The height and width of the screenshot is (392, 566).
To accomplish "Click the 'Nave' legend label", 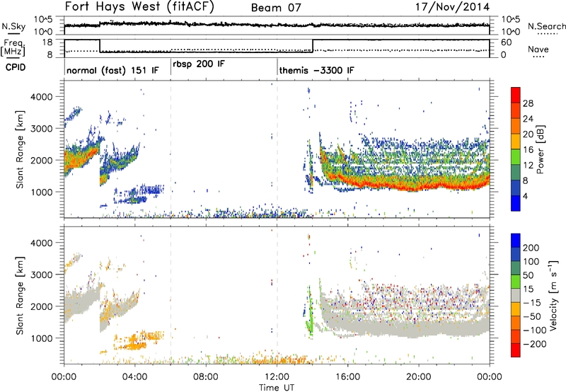I will click(x=538, y=49).
